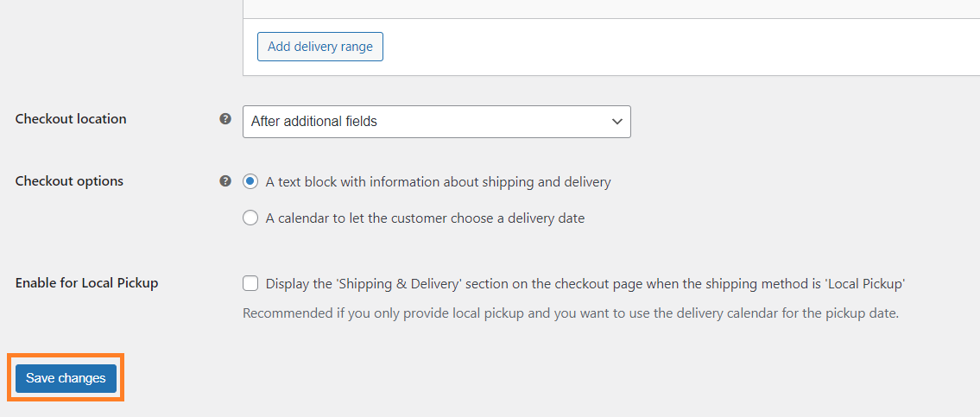Open the "After additional fields" dropdown
The image size is (980, 417).
(x=436, y=121)
